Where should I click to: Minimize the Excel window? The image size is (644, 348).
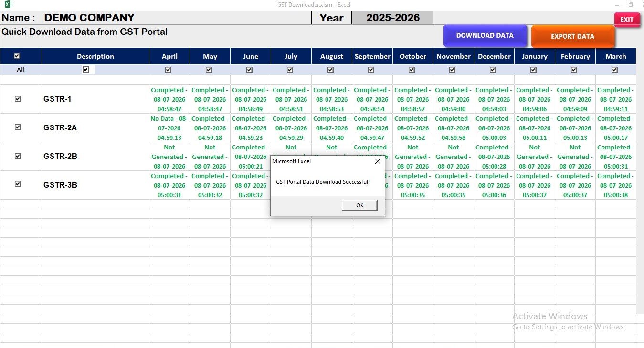[x=616, y=4]
